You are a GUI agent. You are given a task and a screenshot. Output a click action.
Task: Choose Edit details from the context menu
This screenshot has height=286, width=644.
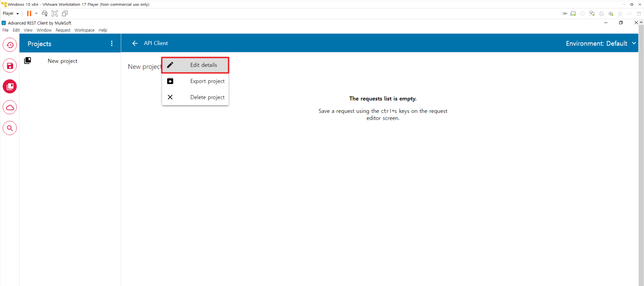point(195,65)
